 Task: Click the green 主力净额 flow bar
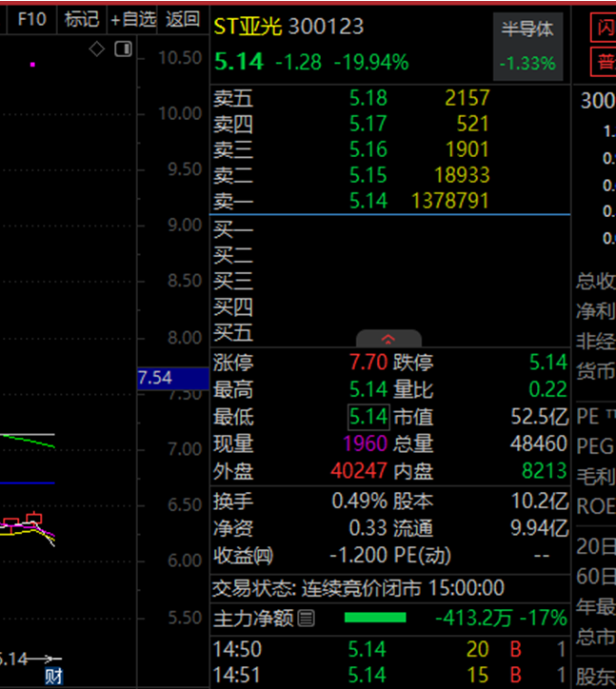coord(374,619)
